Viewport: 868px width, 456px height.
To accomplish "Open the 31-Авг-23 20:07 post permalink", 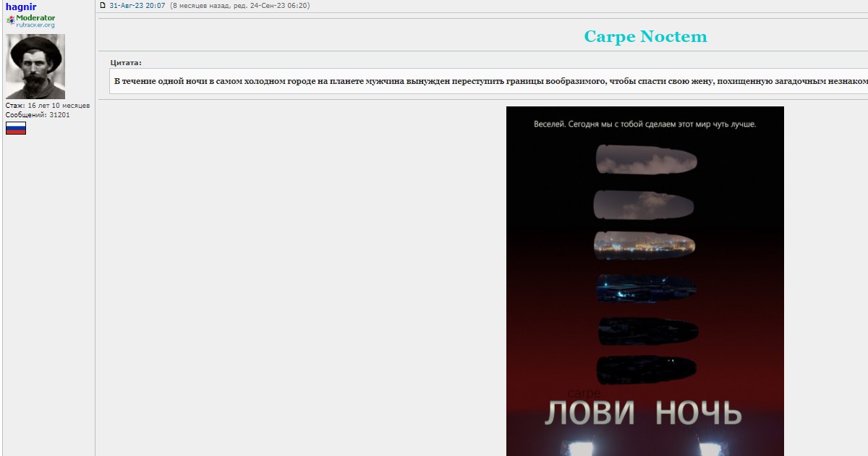I will pyautogui.click(x=137, y=6).
